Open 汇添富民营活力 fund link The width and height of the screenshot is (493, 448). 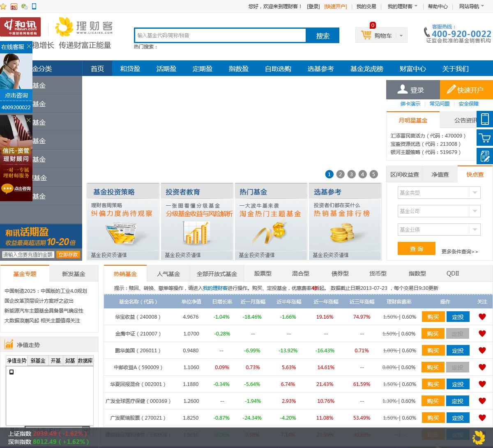[x=428, y=136]
